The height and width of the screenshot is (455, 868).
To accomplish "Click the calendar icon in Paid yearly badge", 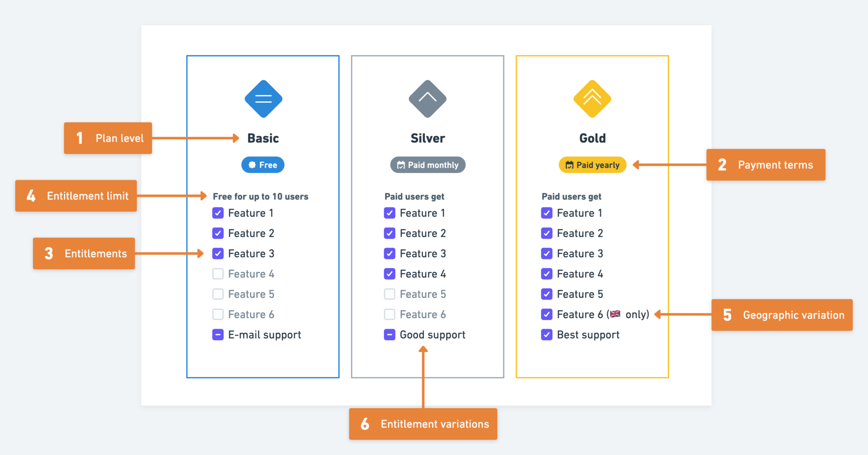I will (x=569, y=165).
